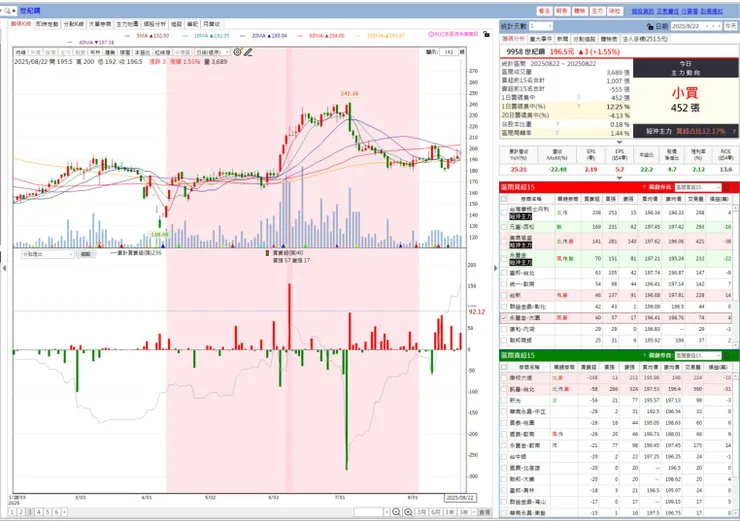The width and height of the screenshot is (740, 521).
Task: Click the lock icon above the chart
Action: point(486,34)
